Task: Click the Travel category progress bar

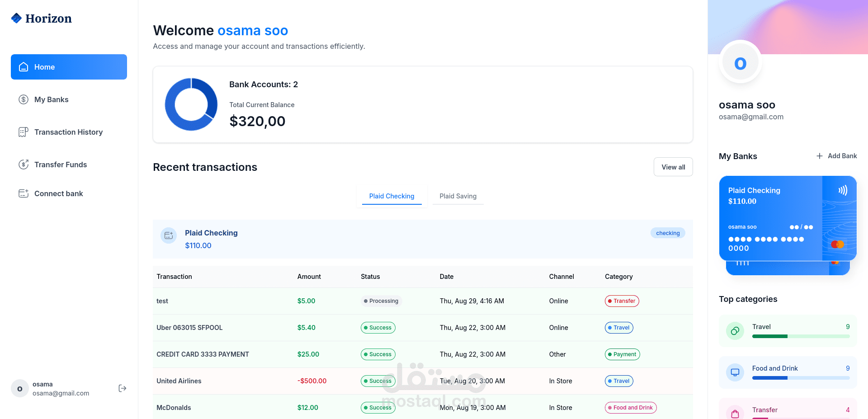Action: (x=801, y=336)
